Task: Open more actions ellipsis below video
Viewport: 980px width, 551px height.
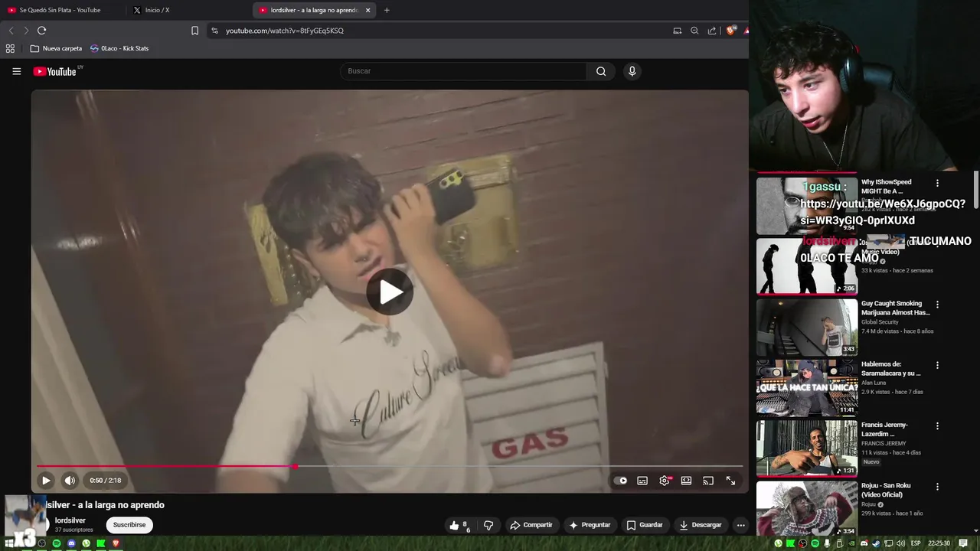Action: [x=740, y=525]
